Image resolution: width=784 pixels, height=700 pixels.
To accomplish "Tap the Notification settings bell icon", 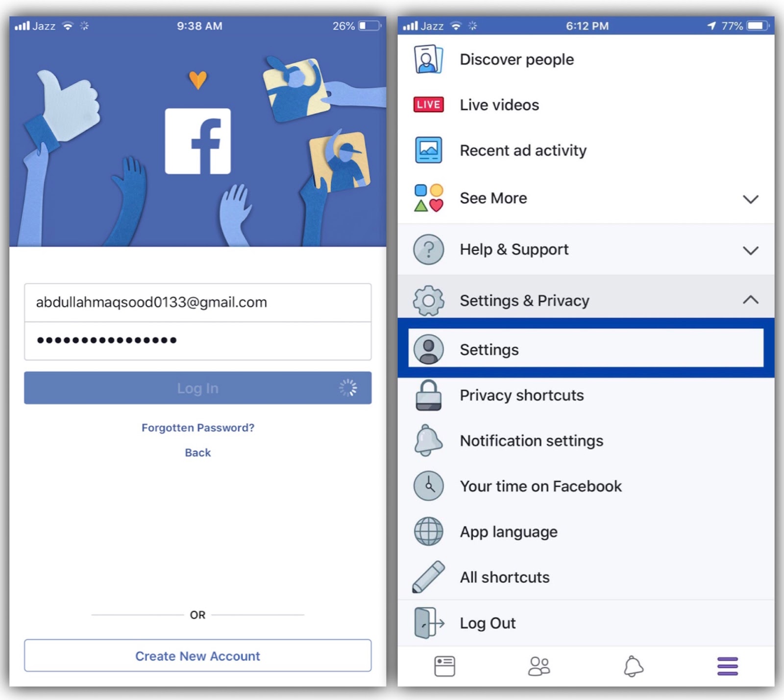I will click(x=428, y=440).
